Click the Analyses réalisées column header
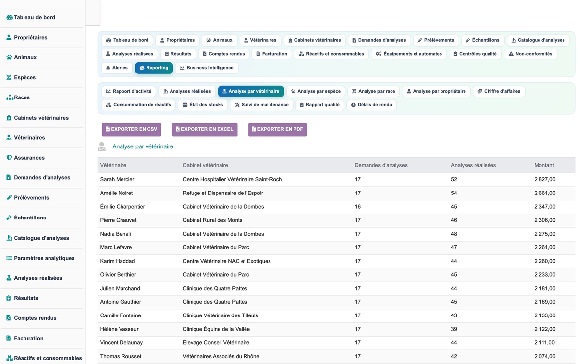The image size is (588, 364). click(x=473, y=165)
